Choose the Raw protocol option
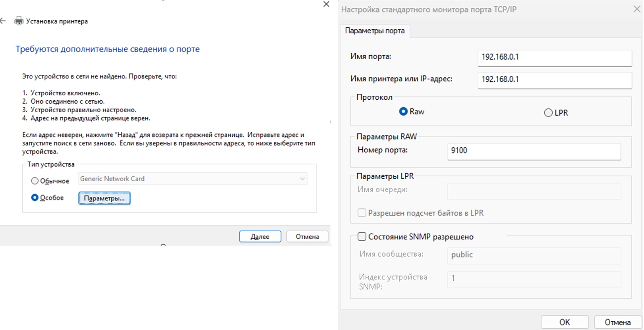The height and width of the screenshot is (330, 644). [x=403, y=112]
